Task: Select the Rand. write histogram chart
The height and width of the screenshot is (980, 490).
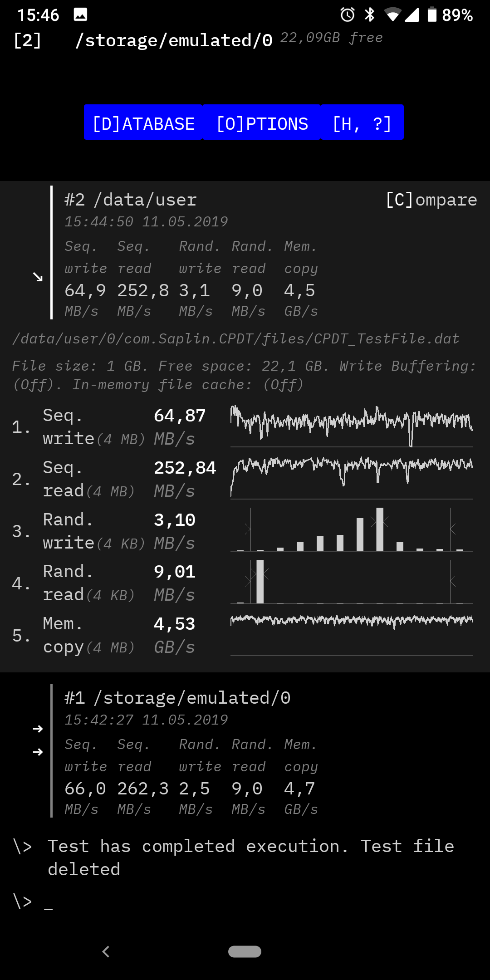Action: pyautogui.click(x=352, y=530)
